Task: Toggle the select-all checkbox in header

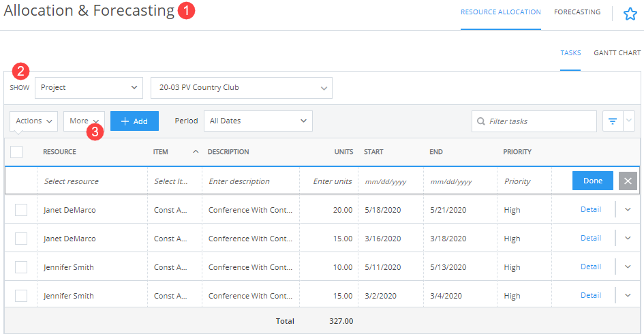Action: (16, 151)
